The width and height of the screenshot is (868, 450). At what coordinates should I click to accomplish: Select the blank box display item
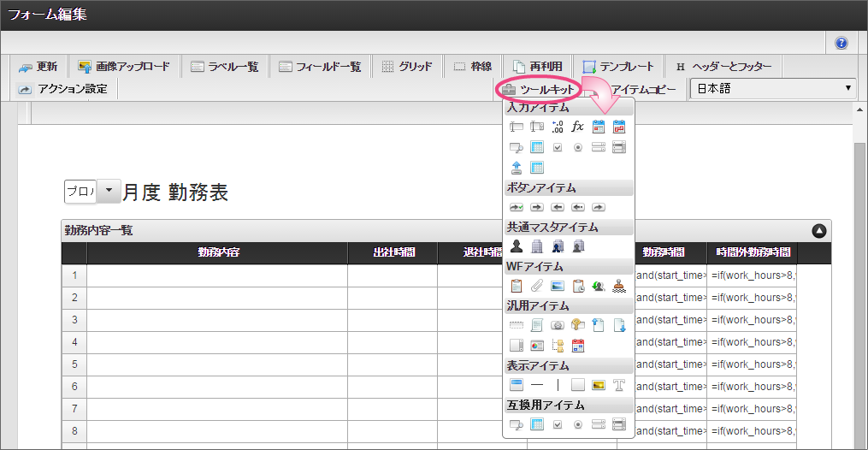click(578, 385)
